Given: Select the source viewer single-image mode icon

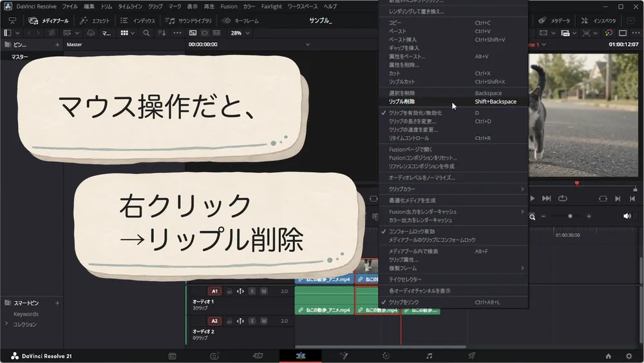Looking at the screenshot, I should (x=193, y=33).
